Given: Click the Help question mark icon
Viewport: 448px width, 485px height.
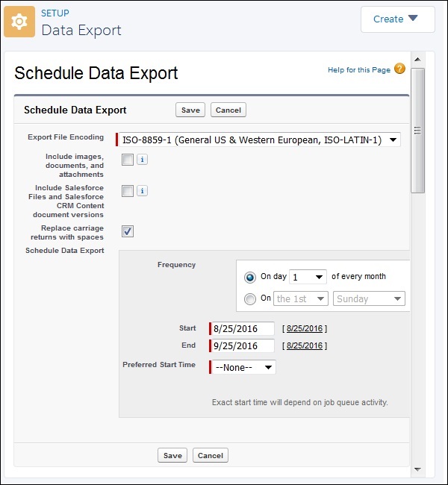Looking at the screenshot, I should point(399,69).
